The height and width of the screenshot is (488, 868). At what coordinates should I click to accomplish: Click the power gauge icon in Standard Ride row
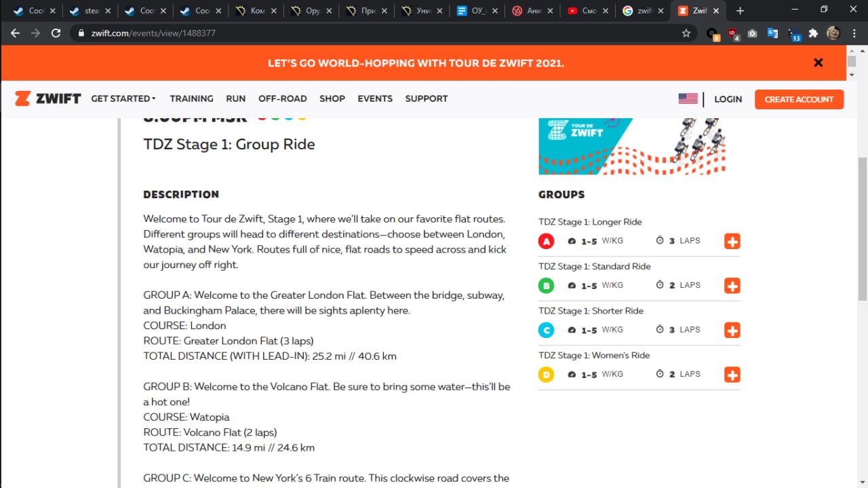(x=572, y=285)
